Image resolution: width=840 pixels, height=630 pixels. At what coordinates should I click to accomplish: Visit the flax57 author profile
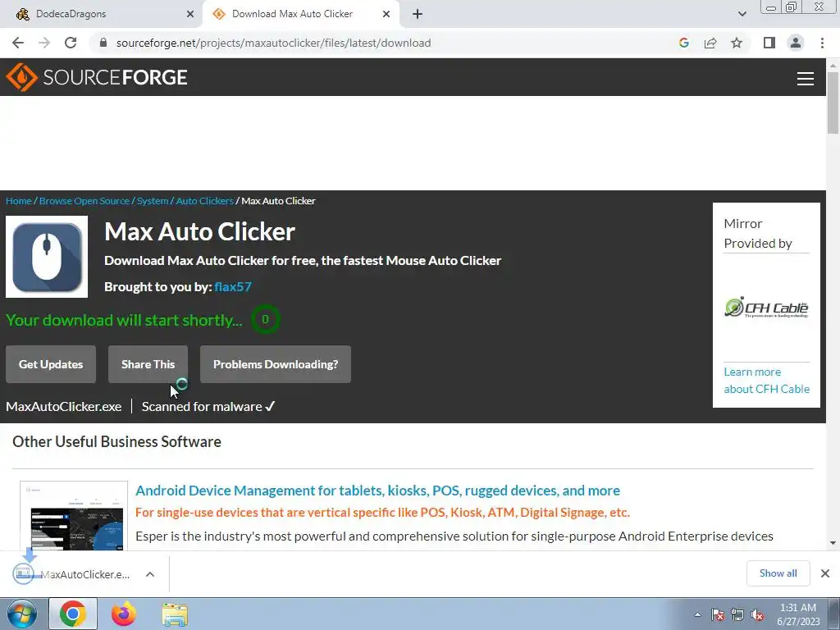(232, 286)
